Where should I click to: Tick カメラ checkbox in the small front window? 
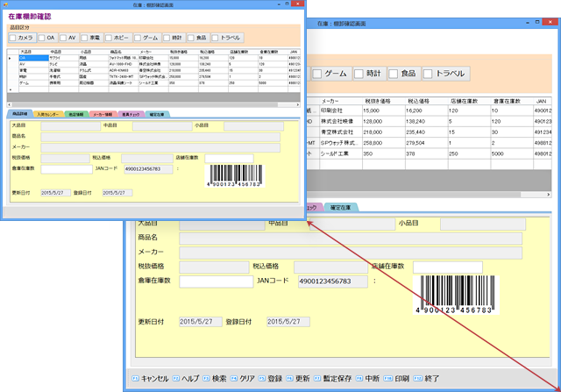(12, 38)
